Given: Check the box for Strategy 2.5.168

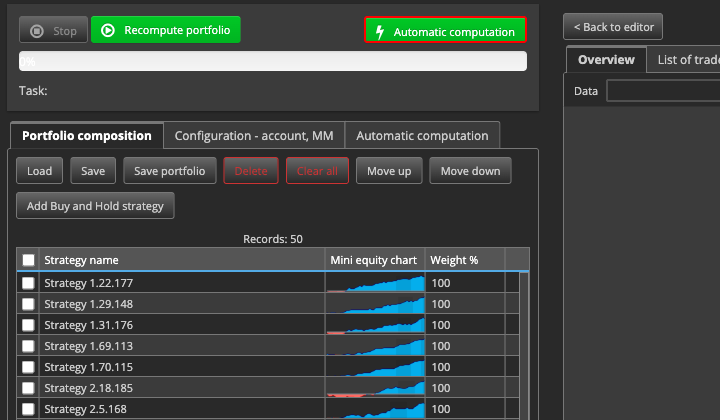Looking at the screenshot, I should point(28,409).
